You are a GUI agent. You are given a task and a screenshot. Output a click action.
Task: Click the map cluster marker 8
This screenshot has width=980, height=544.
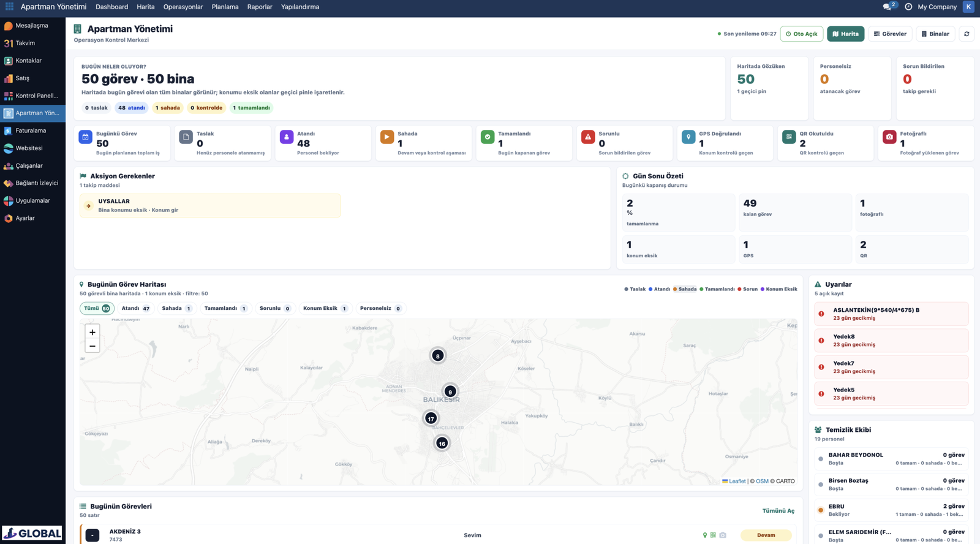pyautogui.click(x=437, y=356)
